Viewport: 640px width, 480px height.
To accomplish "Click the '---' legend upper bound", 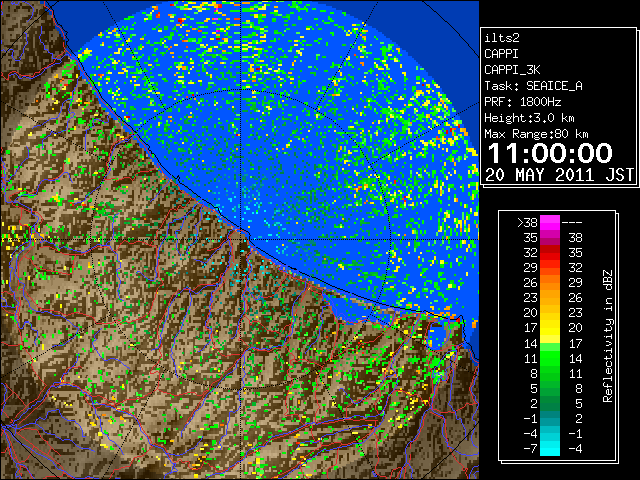I will click(x=572, y=223).
